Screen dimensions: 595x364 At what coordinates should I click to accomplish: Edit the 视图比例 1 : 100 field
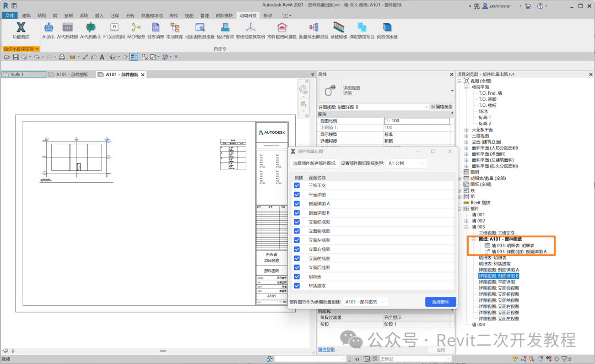416,121
